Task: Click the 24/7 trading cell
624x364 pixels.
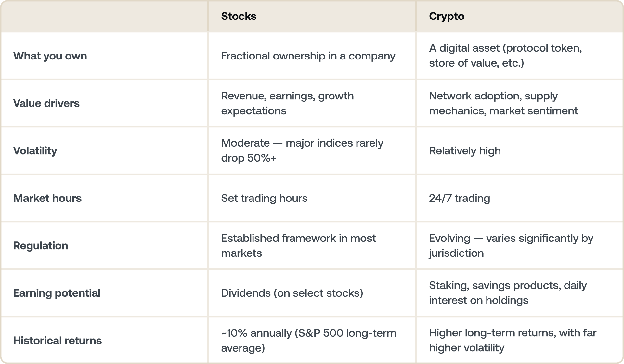Action: click(459, 198)
